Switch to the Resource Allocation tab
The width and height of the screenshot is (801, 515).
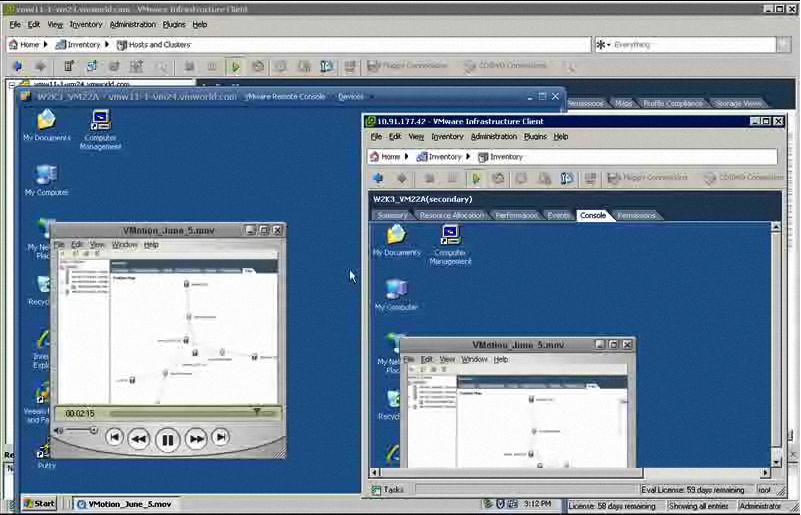coord(452,216)
